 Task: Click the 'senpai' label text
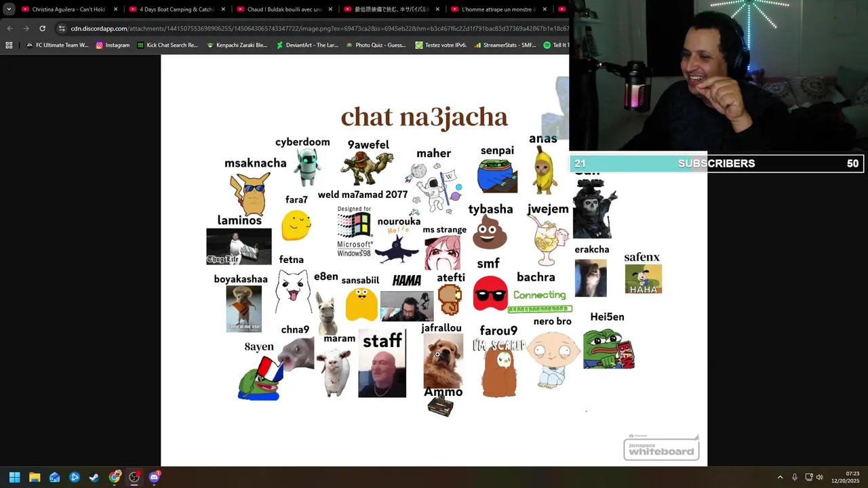[497, 150]
